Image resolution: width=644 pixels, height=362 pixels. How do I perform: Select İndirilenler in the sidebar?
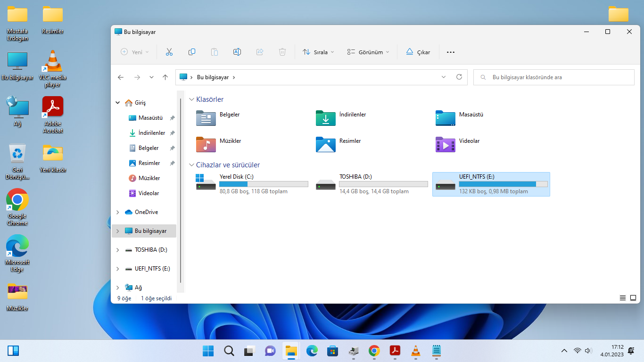pyautogui.click(x=152, y=133)
